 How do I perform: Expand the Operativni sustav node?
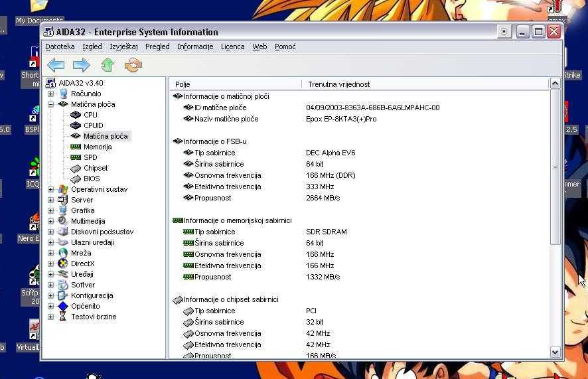[51, 189]
